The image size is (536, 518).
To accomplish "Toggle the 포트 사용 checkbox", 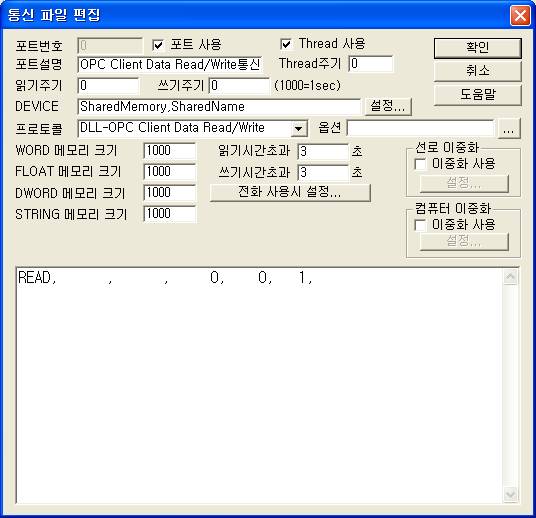I will point(158,45).
